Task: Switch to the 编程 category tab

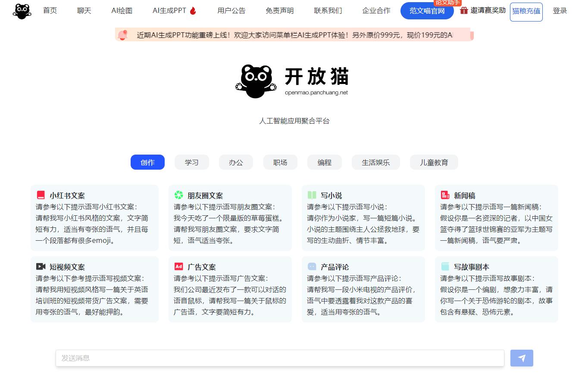Action: tap(325, 162)
